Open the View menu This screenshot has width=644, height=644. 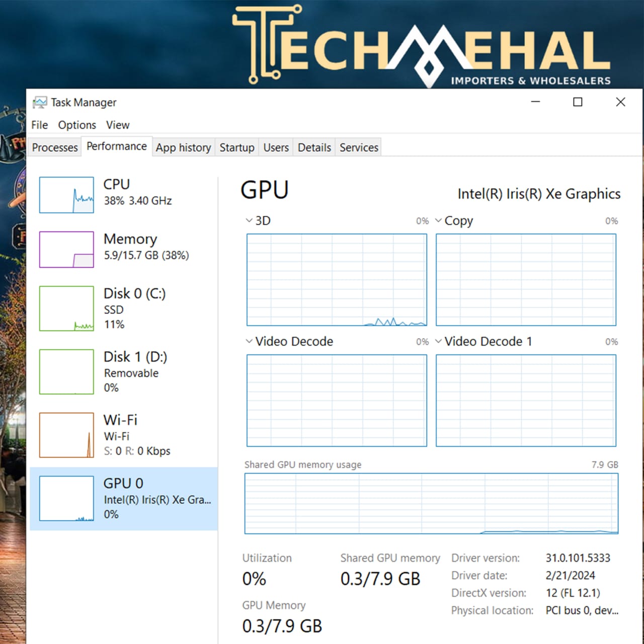coord(118,125)
